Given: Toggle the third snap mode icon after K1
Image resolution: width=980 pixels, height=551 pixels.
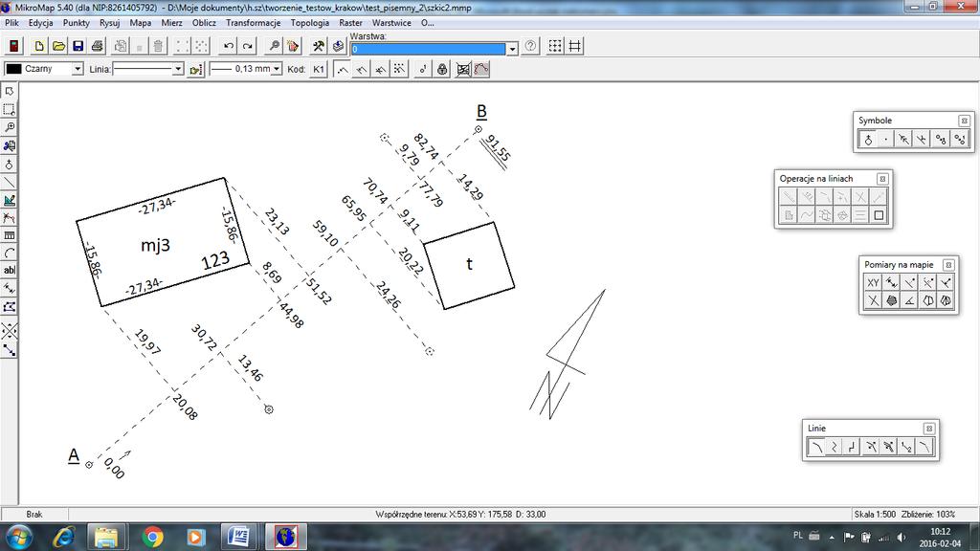Looking at the screenshot, I should click(380, 69).
